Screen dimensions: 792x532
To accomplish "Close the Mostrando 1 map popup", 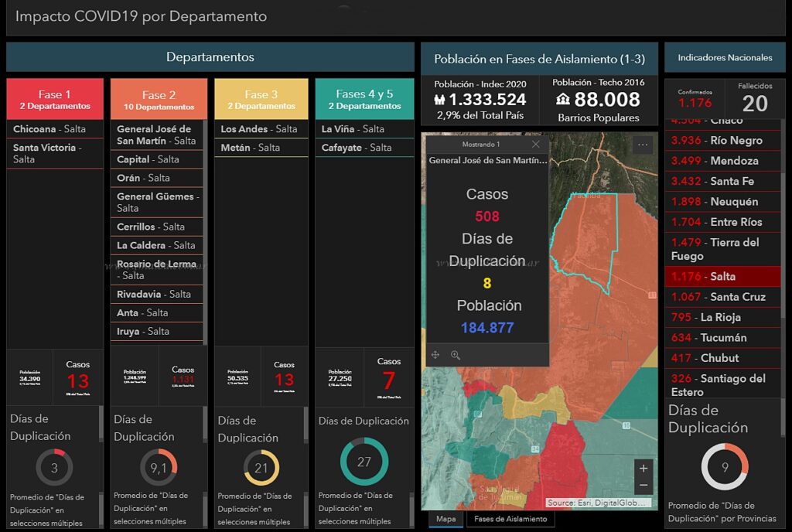I will (x=535, y=145).
